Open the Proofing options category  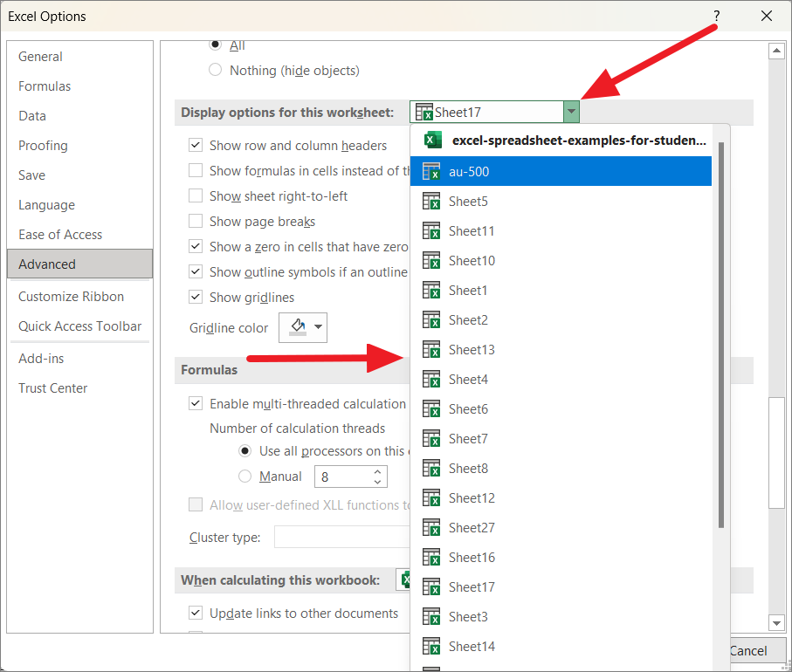coord(79,146)
